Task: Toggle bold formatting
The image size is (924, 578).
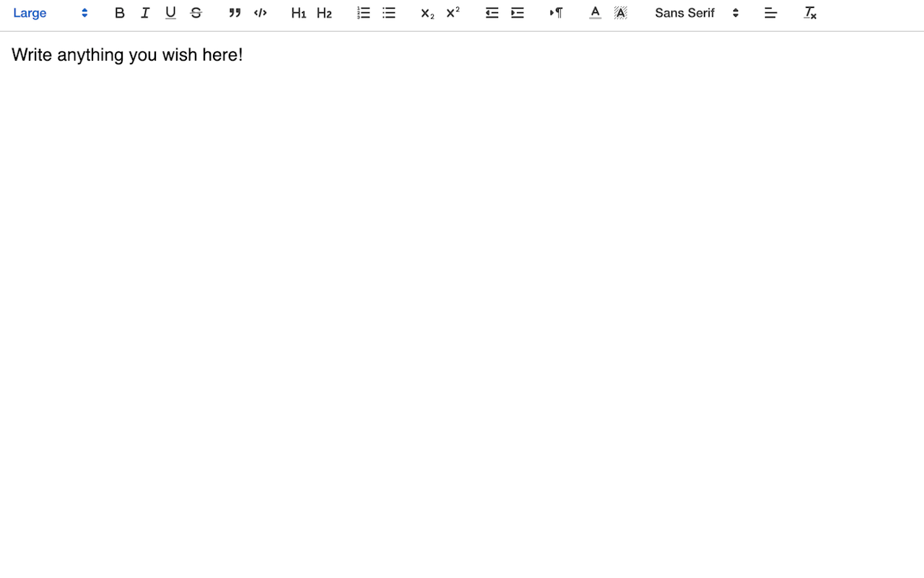Action: [x=120, y=13]
